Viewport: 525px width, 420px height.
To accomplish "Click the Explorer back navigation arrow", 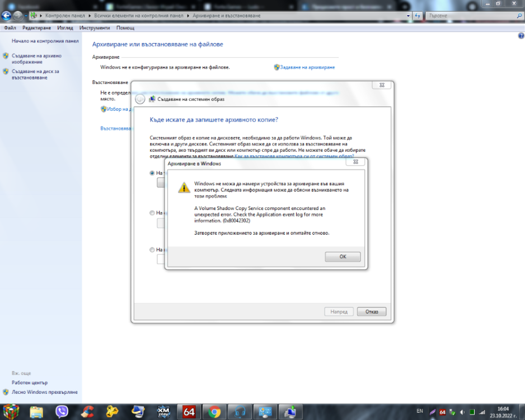I will click(x=6, y=16).
